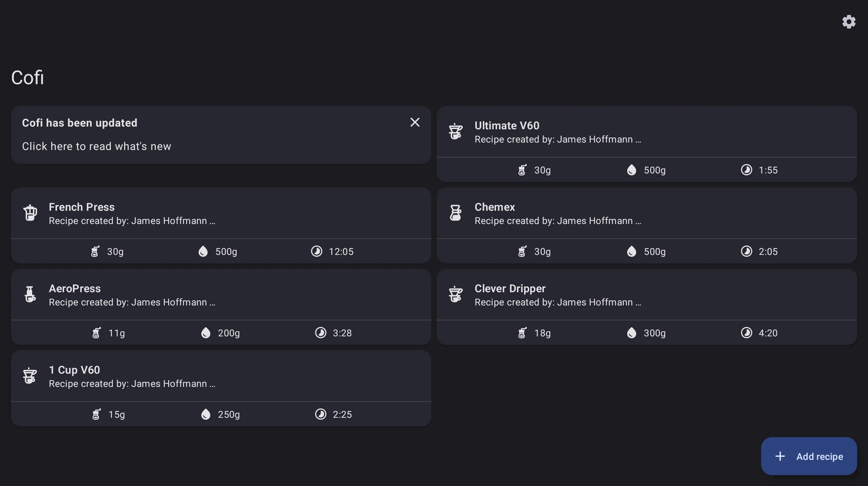
Task: Click the water drop icon on Ultimate V60 card
Action: [631, 170]
